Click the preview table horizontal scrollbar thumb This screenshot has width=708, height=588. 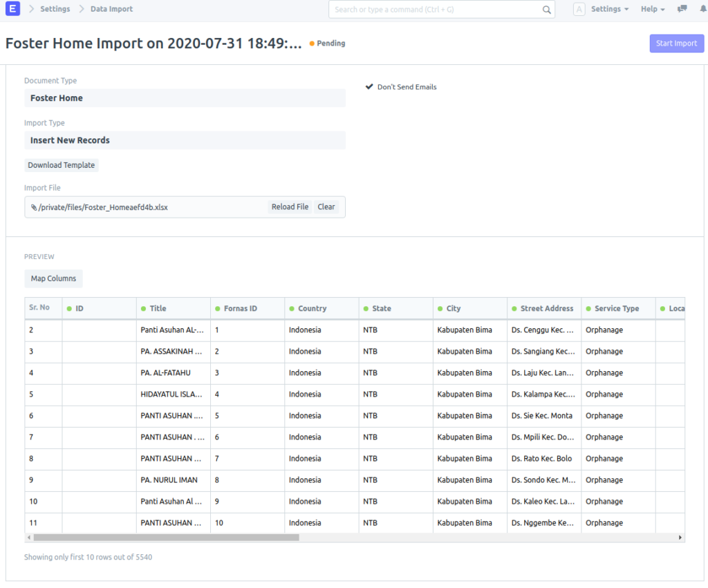coord(166,537)
